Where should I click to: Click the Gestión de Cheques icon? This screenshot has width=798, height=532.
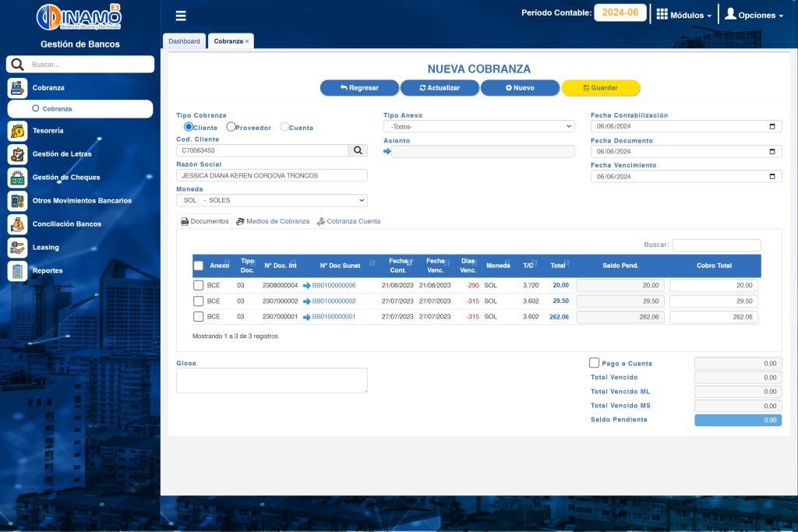[x=17, y=178]
